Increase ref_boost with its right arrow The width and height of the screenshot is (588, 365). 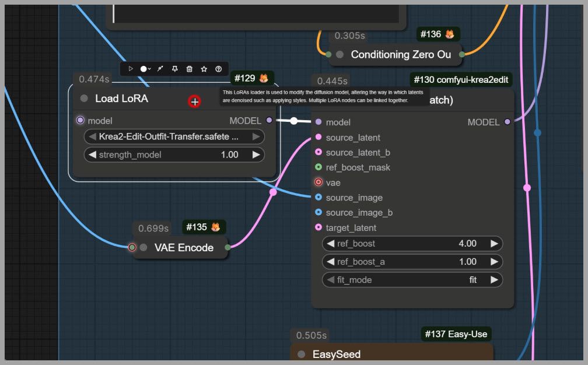click(494, 244)
